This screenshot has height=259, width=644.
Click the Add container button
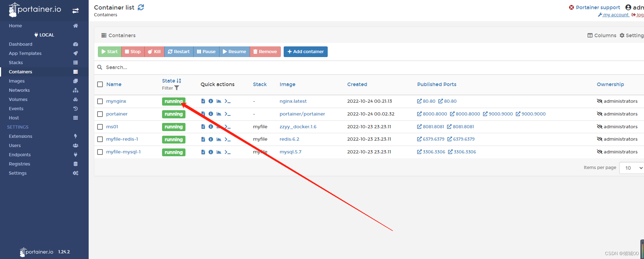click(306, 52)
